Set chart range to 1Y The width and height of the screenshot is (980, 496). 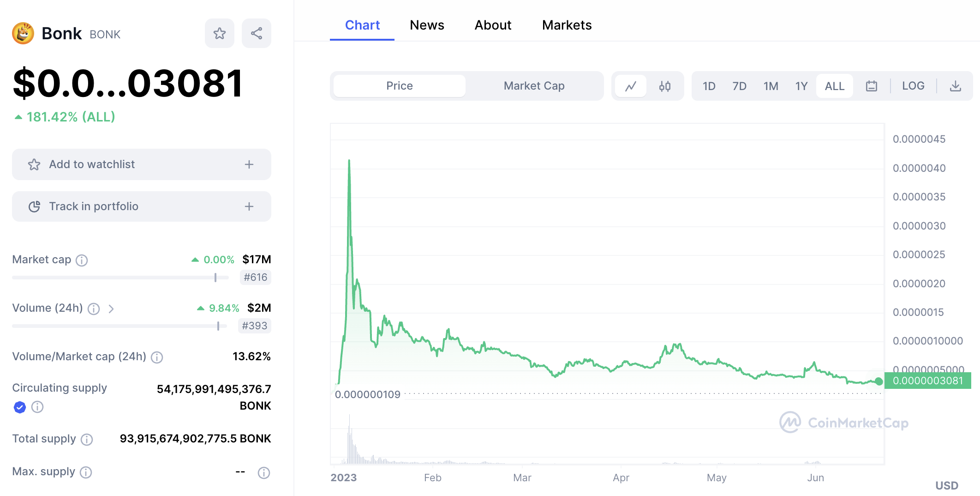pos(801,86)
